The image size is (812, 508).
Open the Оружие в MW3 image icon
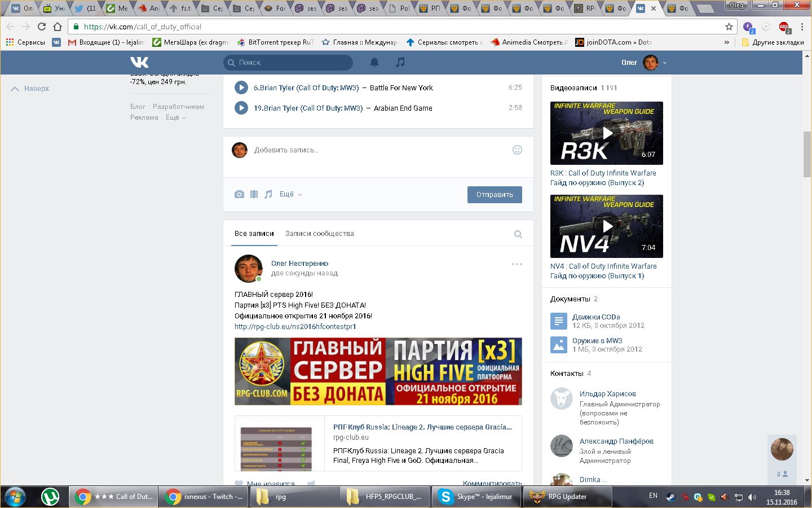tap(558, 345)
